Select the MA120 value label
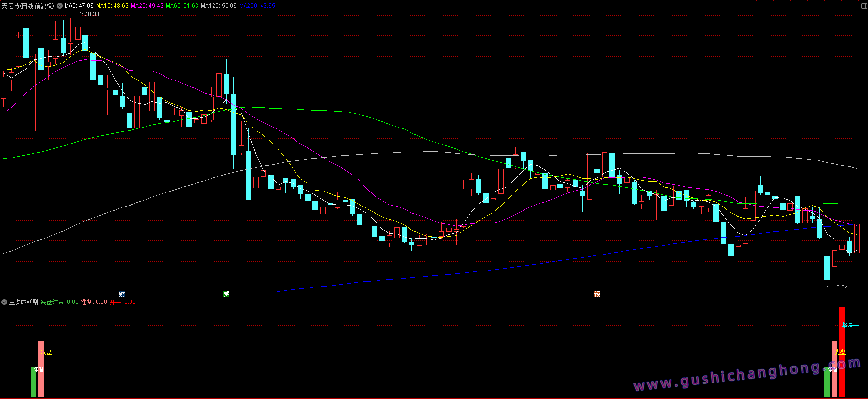The width and height of the screenshot is (868, 399). (219, 6)
